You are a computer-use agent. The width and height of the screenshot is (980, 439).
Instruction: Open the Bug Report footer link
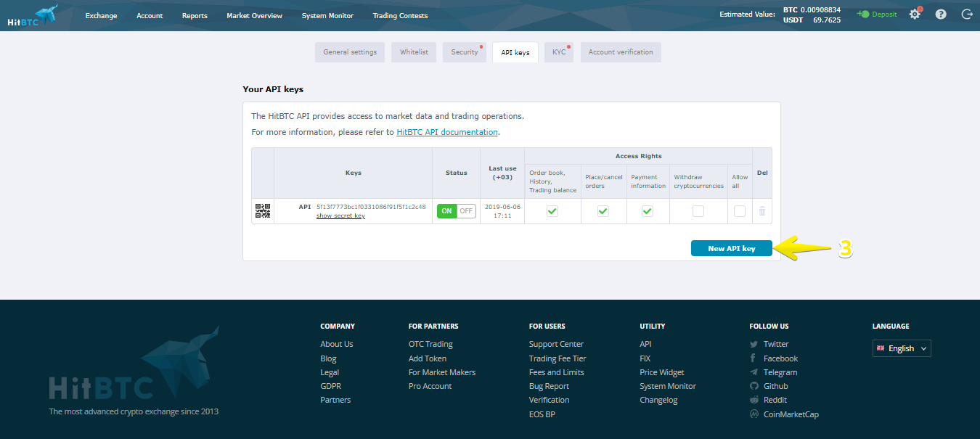(x=549, y=386)
